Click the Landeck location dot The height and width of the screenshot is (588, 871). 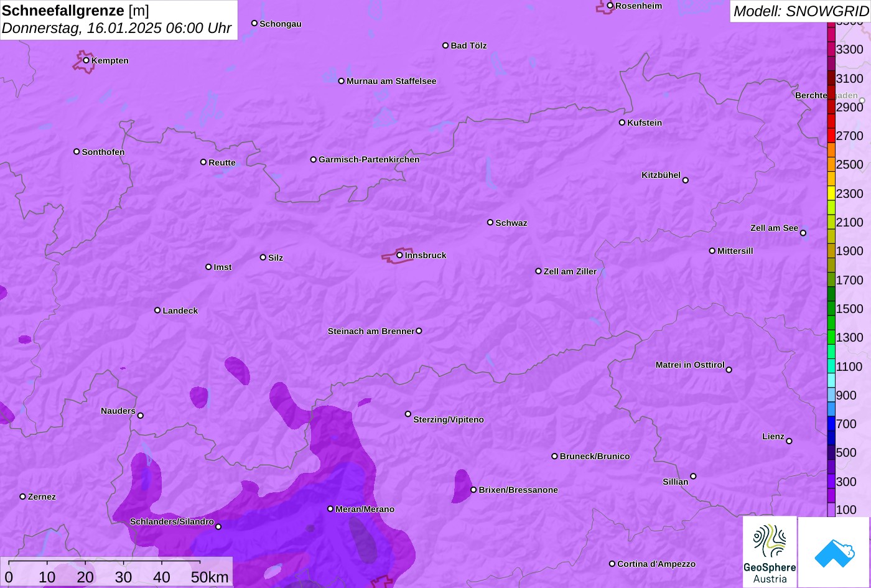tap(157, 310)
